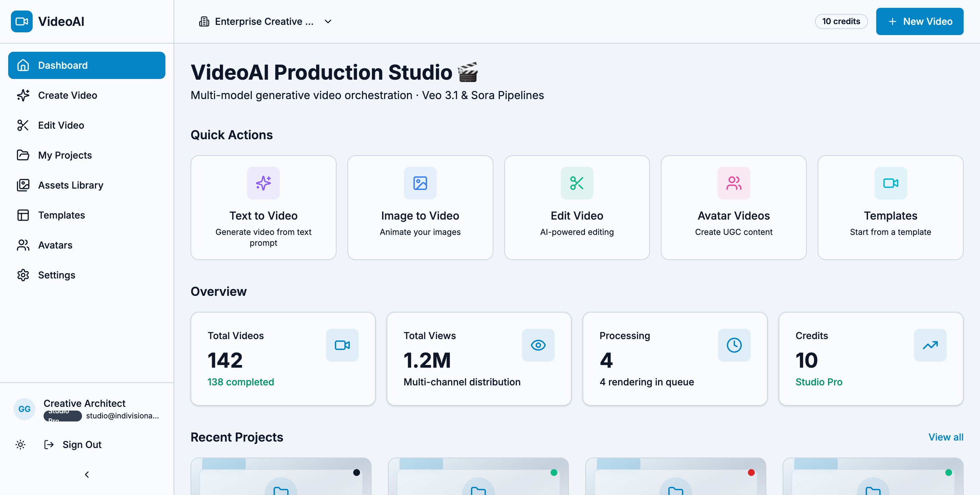Click the Avatar Videos people icon
980x495 pixels.
click(734, 183)
